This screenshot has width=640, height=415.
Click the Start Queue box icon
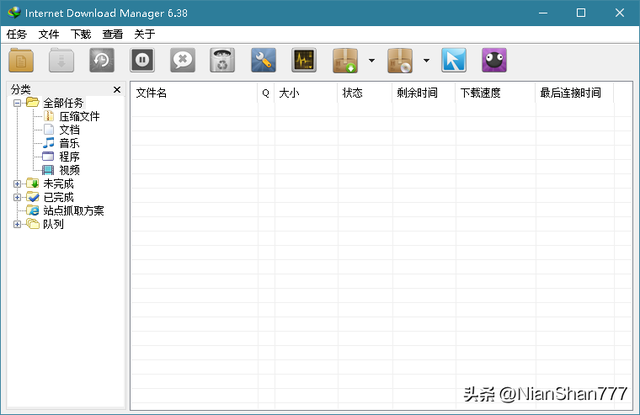345,60
